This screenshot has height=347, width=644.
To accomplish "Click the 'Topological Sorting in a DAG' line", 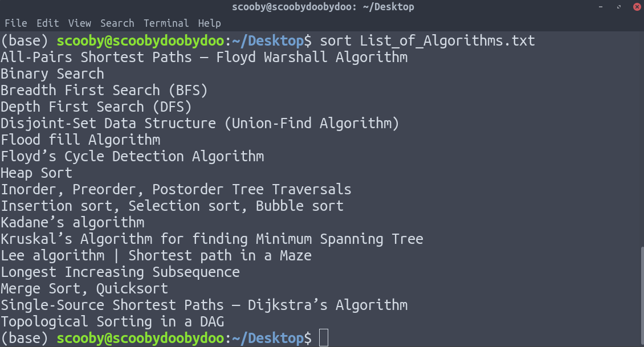I will (x=112, y=322).
